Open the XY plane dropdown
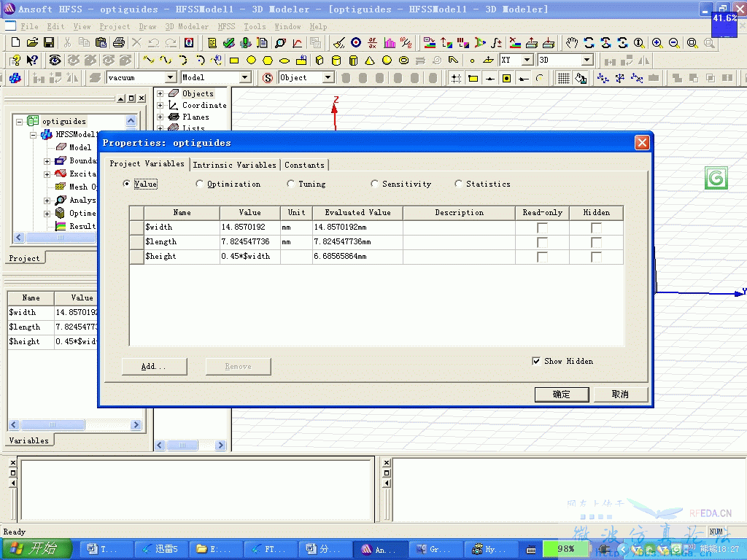The image size is (747, 560). pos(527,61)
